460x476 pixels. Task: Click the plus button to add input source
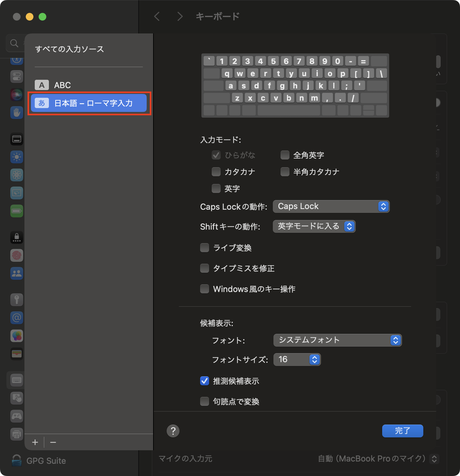pos(35,443)
